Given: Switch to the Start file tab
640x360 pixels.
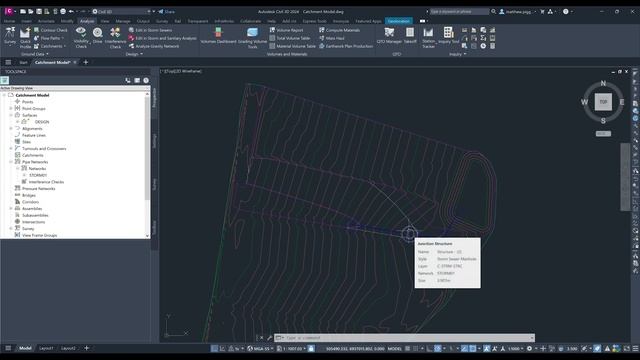Looking at the screenshot, I should point(23,62).
